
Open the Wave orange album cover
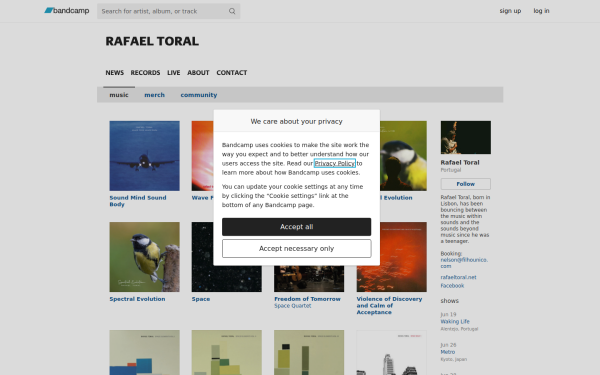pos(202,156)
